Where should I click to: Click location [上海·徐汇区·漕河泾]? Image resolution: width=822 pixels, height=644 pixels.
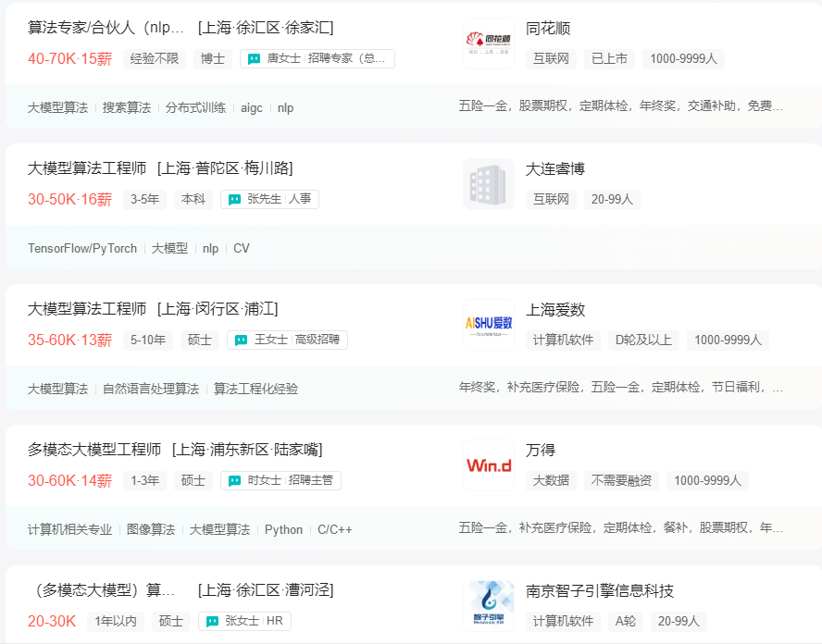coord(266,590)
